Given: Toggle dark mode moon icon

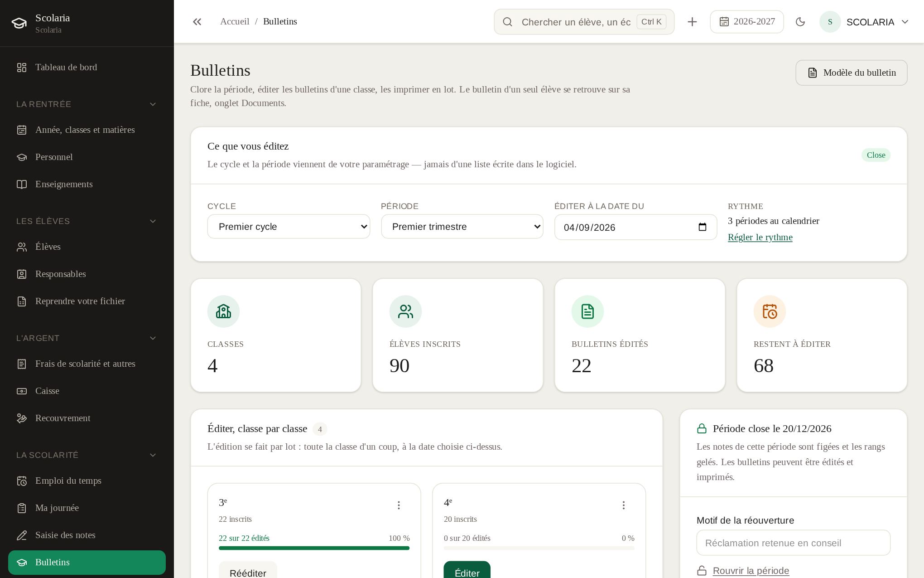Looking at the screenshot, I should coord(800,22).
